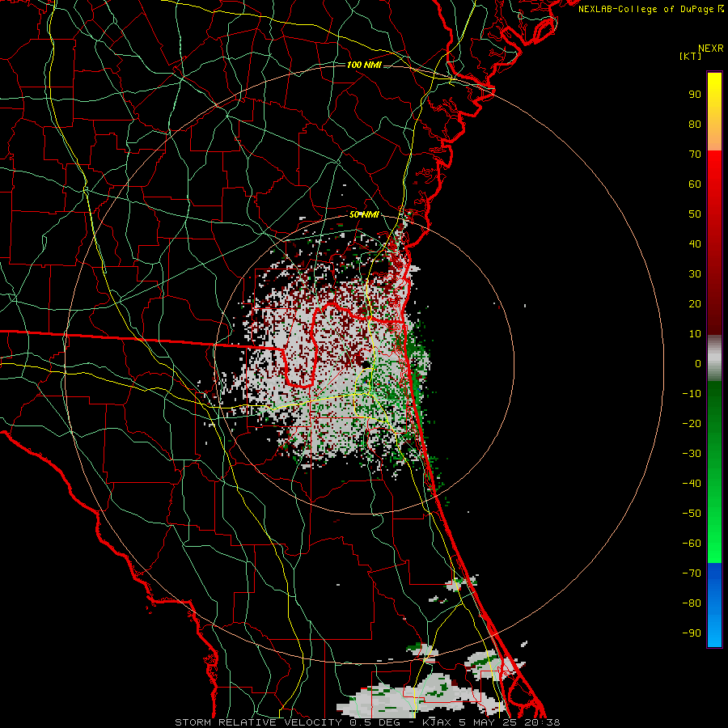Screen dimensions: 728x728
Task: Click the -30 knot scale label
Action: point(692,454)
